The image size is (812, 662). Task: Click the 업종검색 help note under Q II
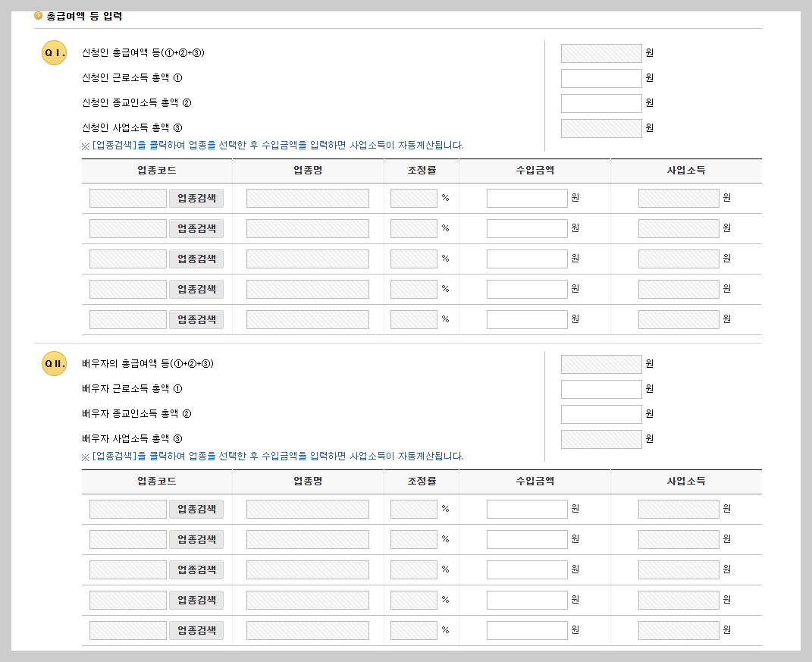click(273, 456)
